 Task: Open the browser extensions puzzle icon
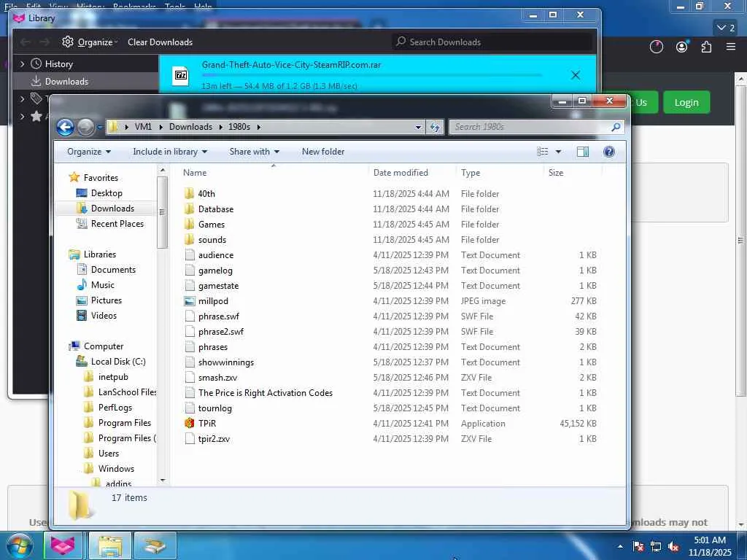coord(706,47)
